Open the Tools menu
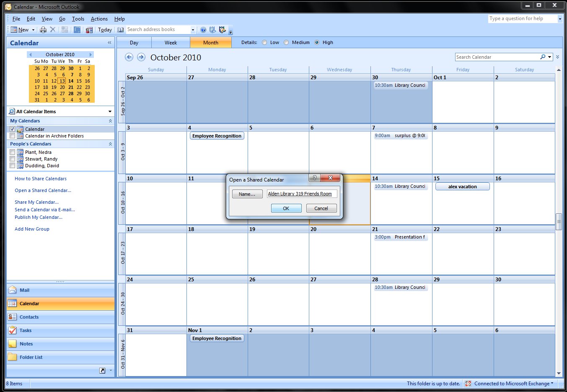 [78, 18]
